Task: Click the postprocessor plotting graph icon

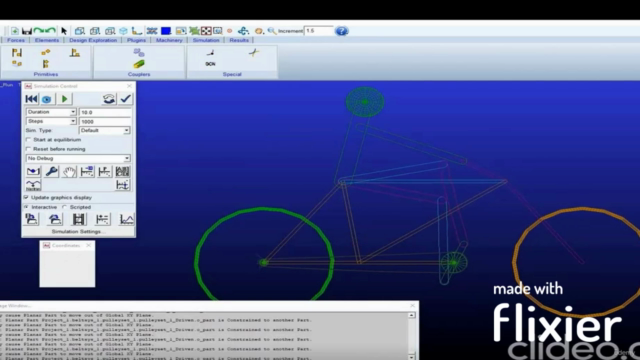Action: point(127,219)
